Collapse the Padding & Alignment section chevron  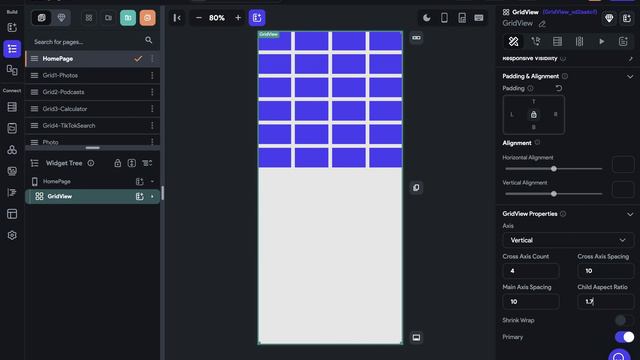pos(630,76)
